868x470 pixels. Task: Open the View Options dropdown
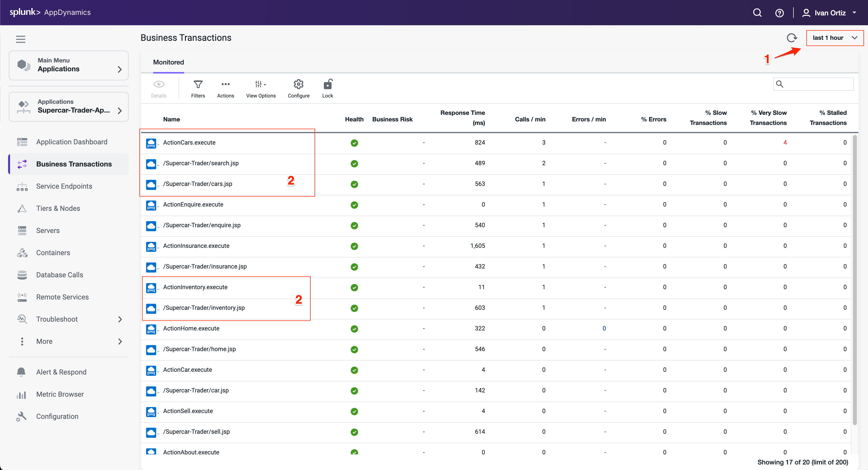260,85
